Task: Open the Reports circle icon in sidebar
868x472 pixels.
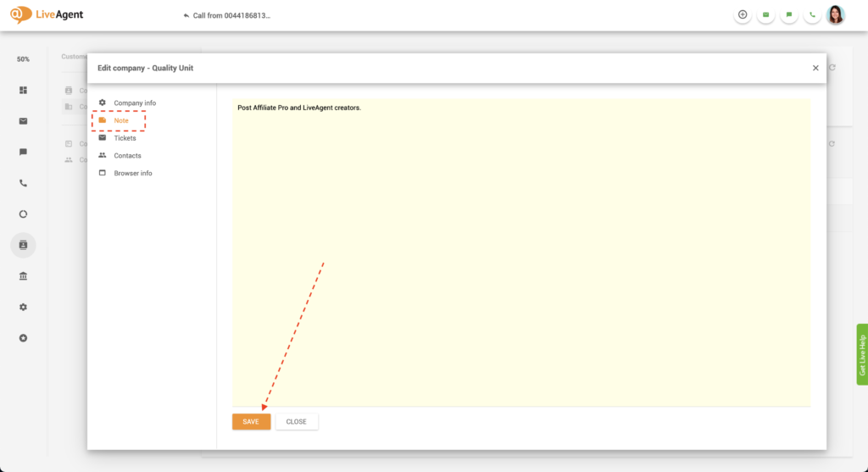Action: pos(23,214)
